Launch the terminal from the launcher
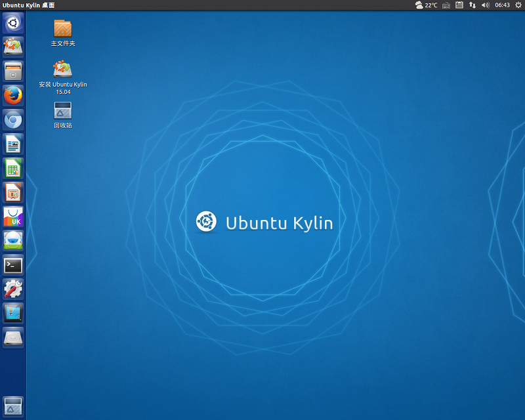This screenshot has height=420, width=525. pos(12,265)
